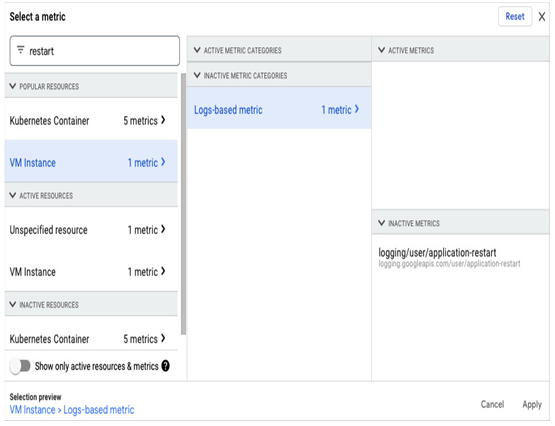Click Cancel to dismiss the metric selection
This screenshot has width=555, height=426.
pyautogui.click(x=492, y=404)
